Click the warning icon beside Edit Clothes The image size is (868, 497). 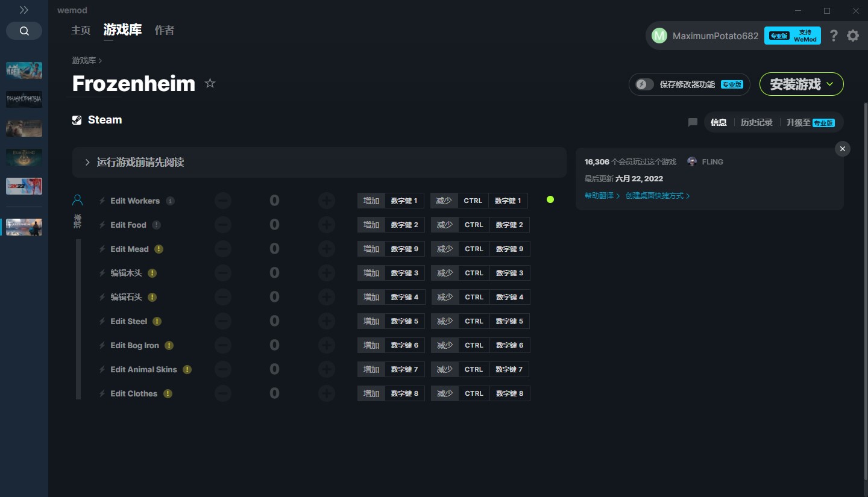[x=168, y=393]
